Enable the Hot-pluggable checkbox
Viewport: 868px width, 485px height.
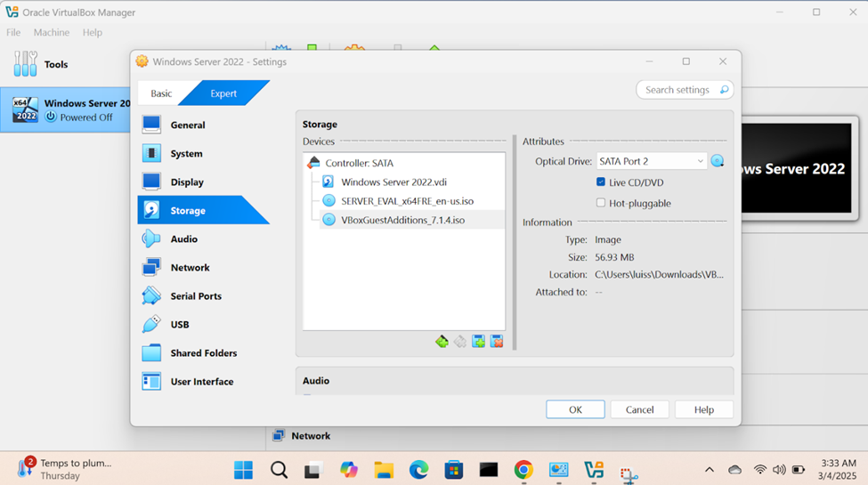point(601,203)
